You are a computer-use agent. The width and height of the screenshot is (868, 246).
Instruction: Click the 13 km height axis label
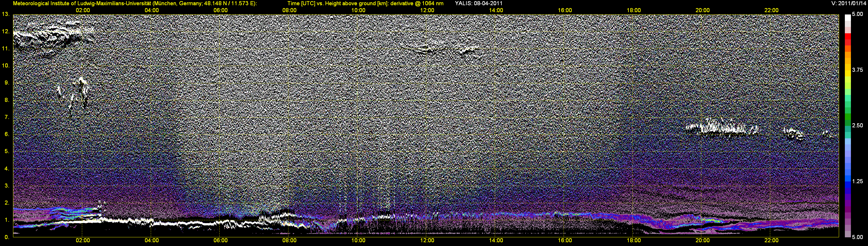(x=5, y=14)
